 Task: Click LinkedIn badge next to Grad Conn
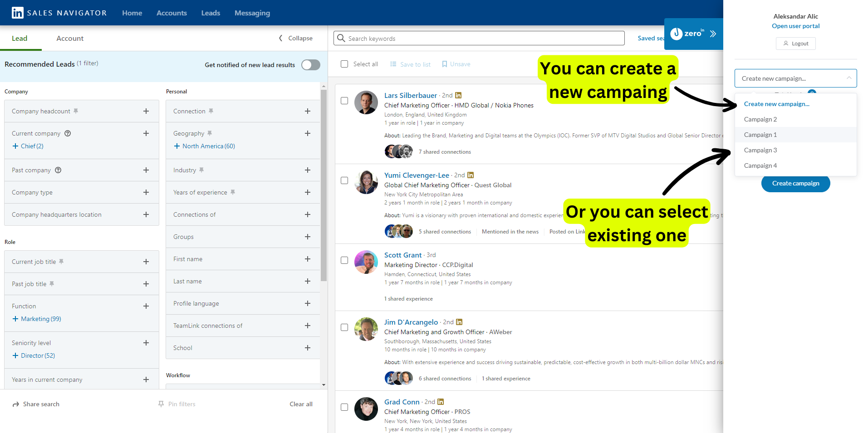click(441, 402)
